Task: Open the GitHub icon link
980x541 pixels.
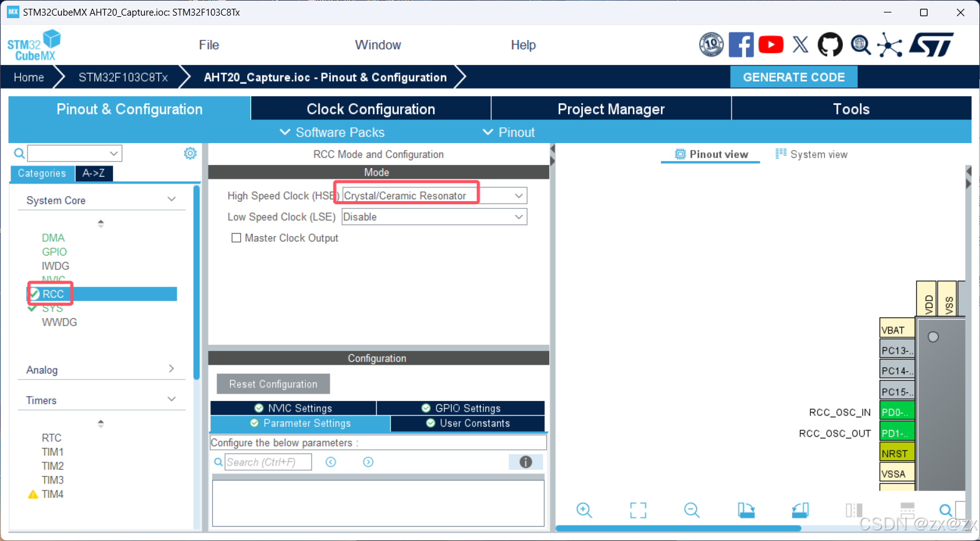Action: coord(830,45)
